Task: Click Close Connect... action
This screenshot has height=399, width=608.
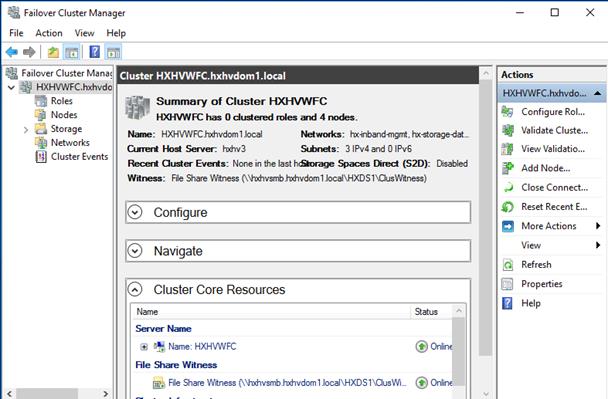Action: [x=554, y=188]
